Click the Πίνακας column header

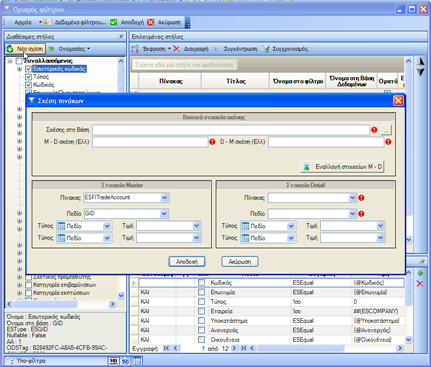[170, 81]
